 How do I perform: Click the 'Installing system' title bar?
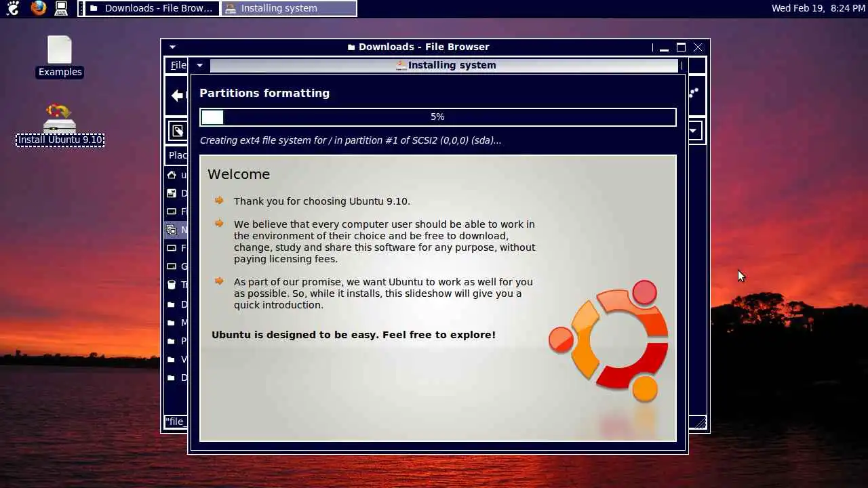(445, 65)
